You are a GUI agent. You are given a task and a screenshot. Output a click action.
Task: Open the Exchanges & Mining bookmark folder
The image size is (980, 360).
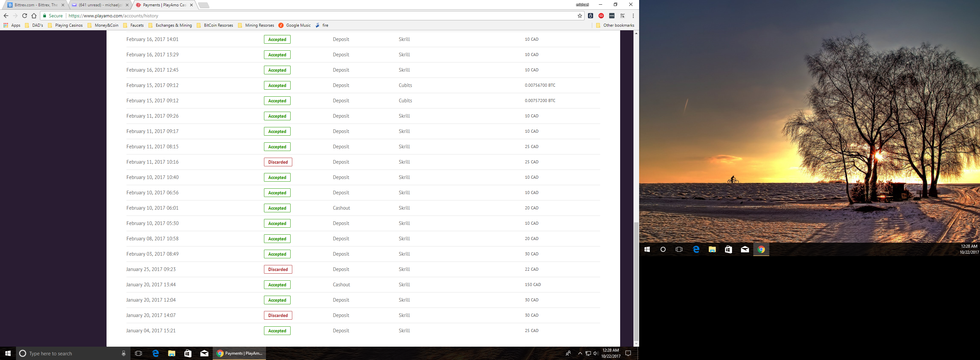[x=170, y=25]
